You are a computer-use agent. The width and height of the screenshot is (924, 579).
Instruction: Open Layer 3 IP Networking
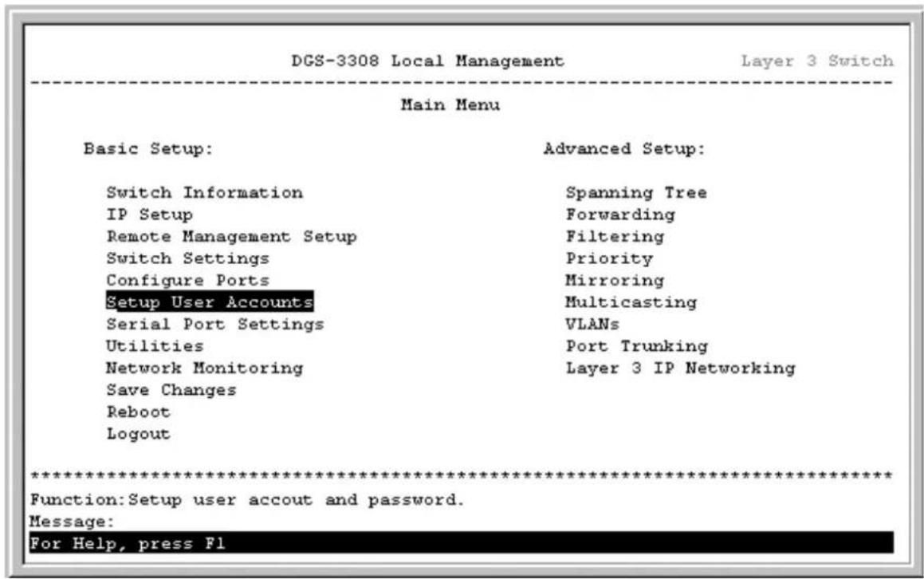tap(681, 368)
